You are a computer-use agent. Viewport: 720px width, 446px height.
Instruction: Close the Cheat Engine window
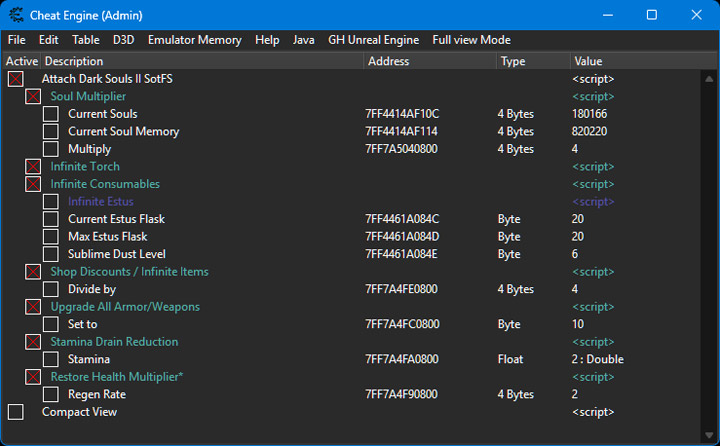(696, 15)
